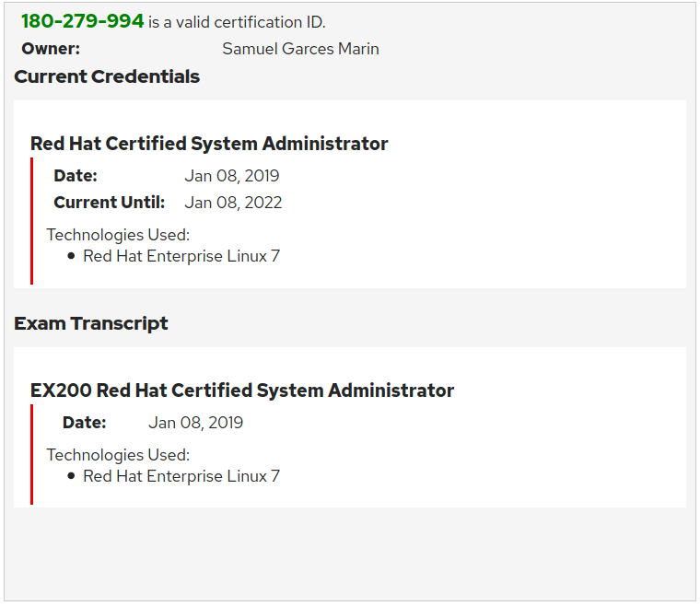The image size is (700, 606).
Task: Click Red Hat Enterprise Linux 7 under Exam Transcript
Action: click(181, 476)
